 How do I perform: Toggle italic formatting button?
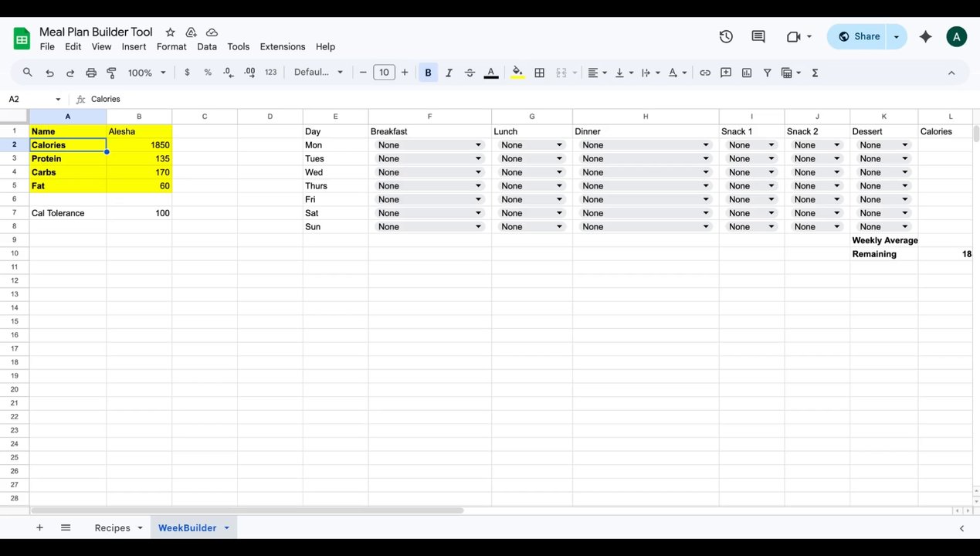point(449,73)
